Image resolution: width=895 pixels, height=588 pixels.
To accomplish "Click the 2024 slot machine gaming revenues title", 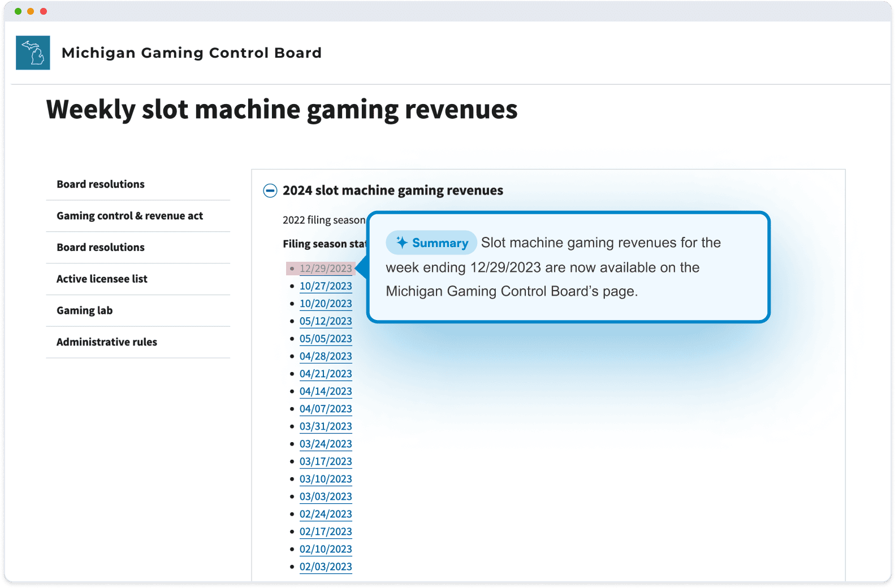I will point(393,191).
